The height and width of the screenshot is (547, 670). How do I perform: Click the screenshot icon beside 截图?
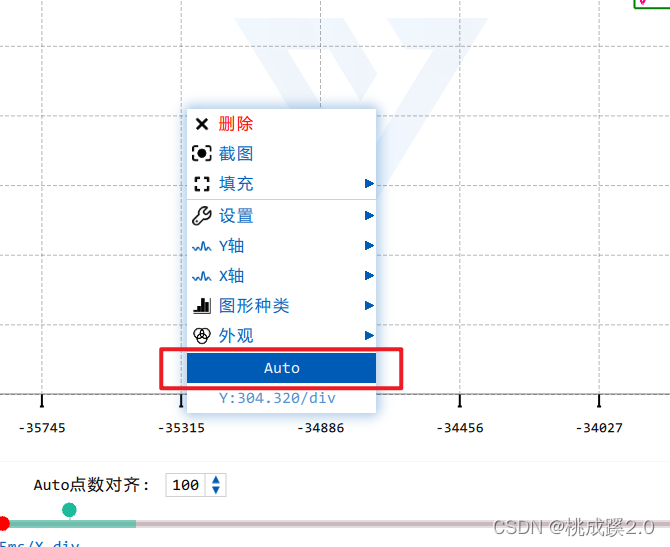click(x=202, y=153)
